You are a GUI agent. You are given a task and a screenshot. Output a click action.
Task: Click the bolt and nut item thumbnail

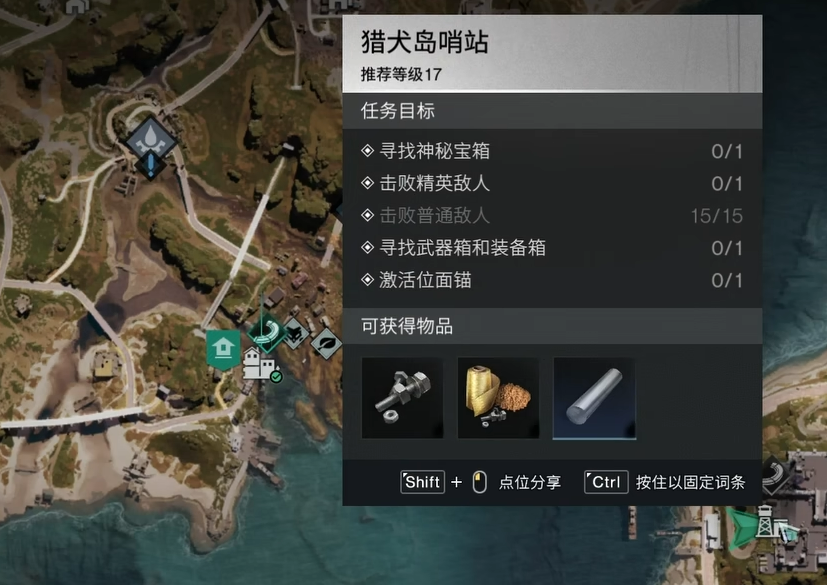pyautogui.click(x=402, y=398)
